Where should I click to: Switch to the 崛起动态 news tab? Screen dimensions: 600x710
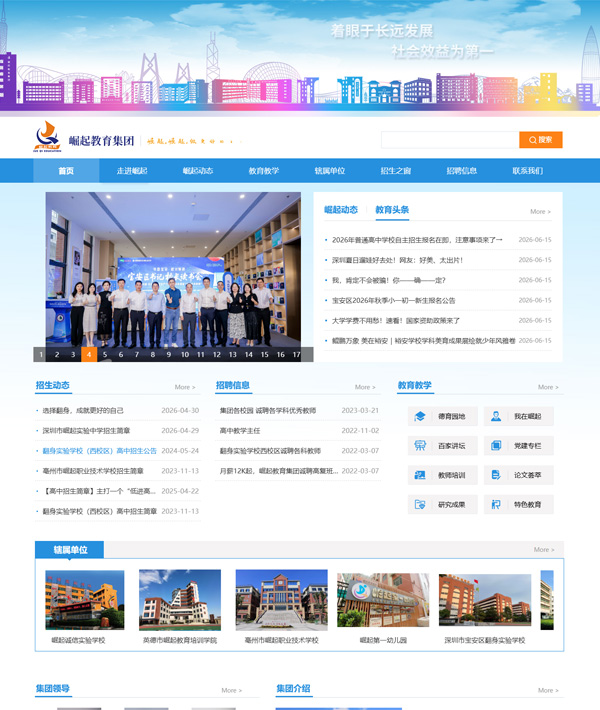click(341, 210)
